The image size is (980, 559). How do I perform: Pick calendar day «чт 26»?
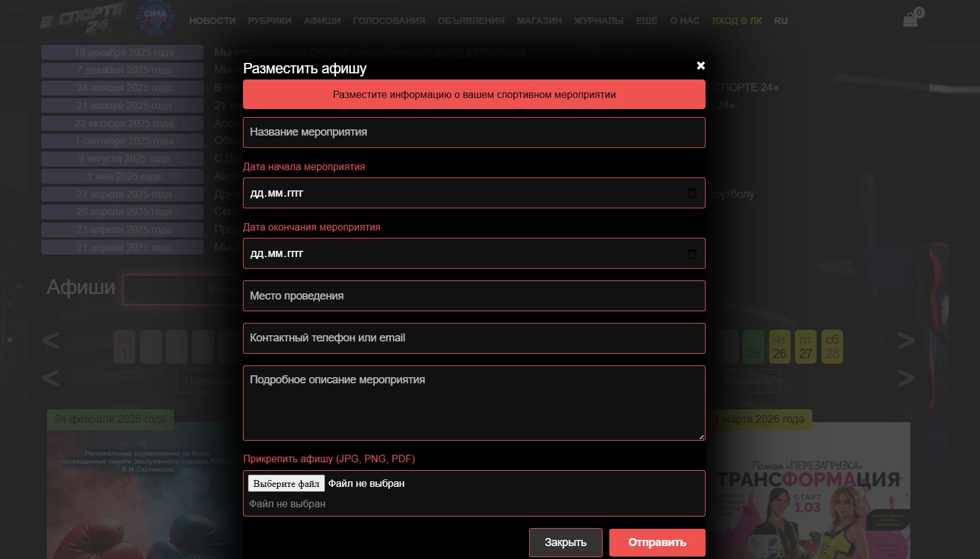(780, 347)
